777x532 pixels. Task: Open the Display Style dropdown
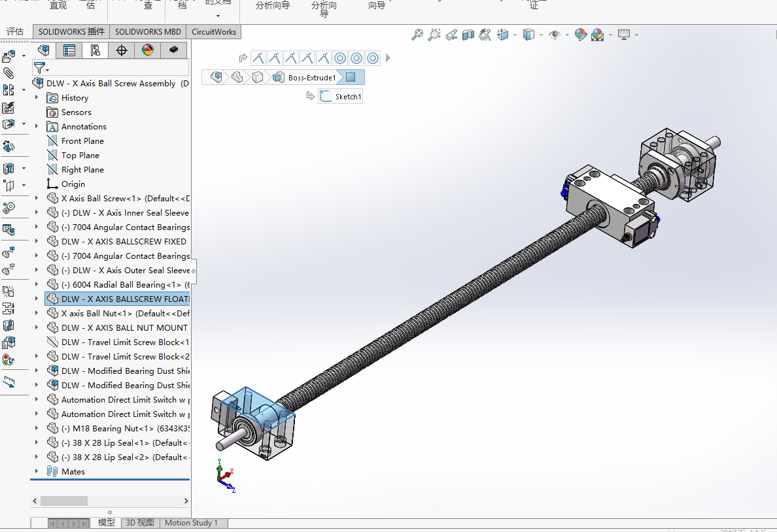540,35
